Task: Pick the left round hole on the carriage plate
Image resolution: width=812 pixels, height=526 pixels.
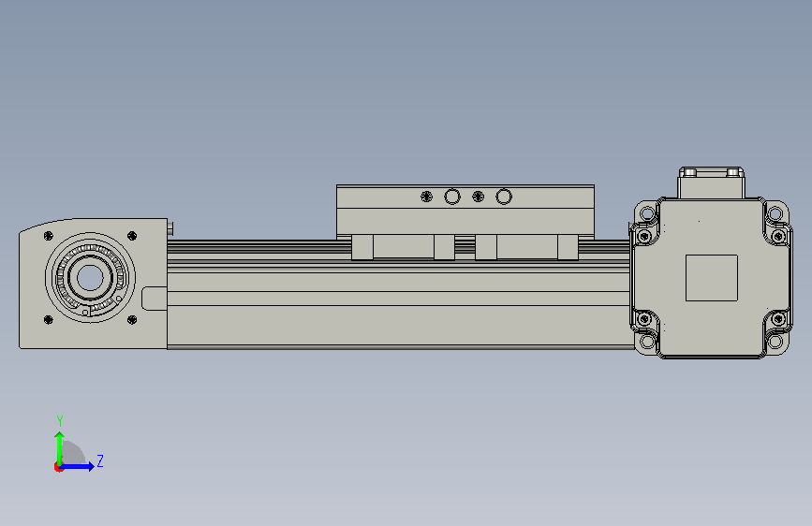Action: click(x=452, y=197)
